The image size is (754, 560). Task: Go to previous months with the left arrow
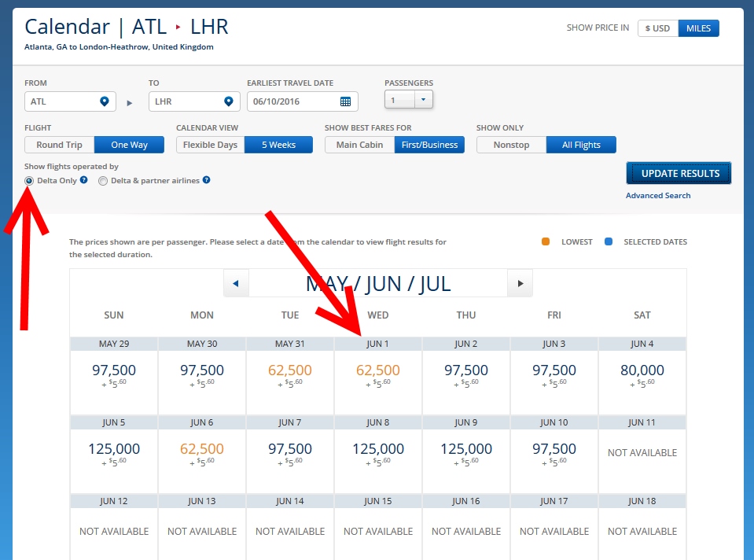[x=236, y=282]
